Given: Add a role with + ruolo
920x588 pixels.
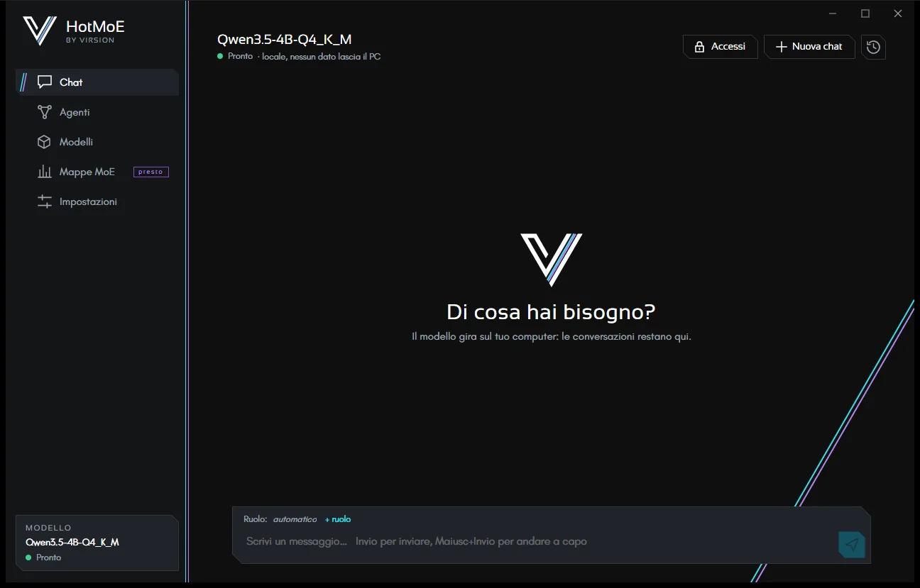Looking at the screenshot, I should (338, 519).
